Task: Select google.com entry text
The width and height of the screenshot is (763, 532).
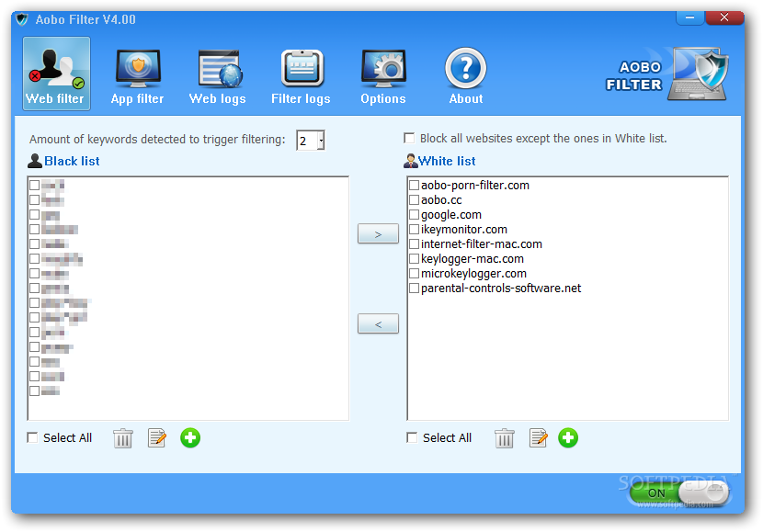Action: click(451, 214)
